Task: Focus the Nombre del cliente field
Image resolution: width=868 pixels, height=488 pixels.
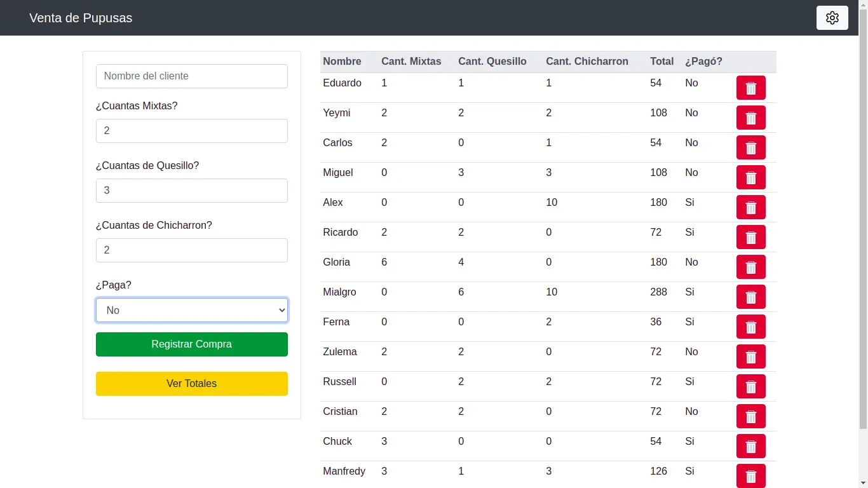Action: [x=191, y=76]
